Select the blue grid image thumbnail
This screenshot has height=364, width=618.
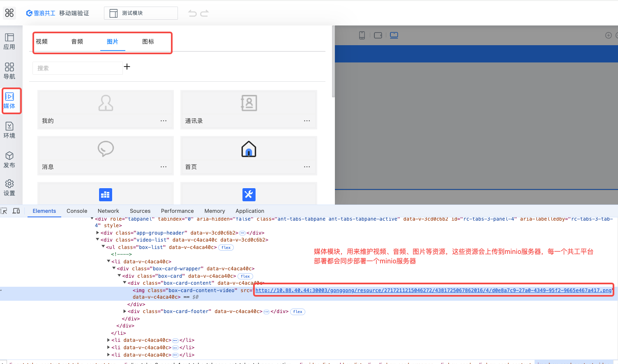click(106, 195)
